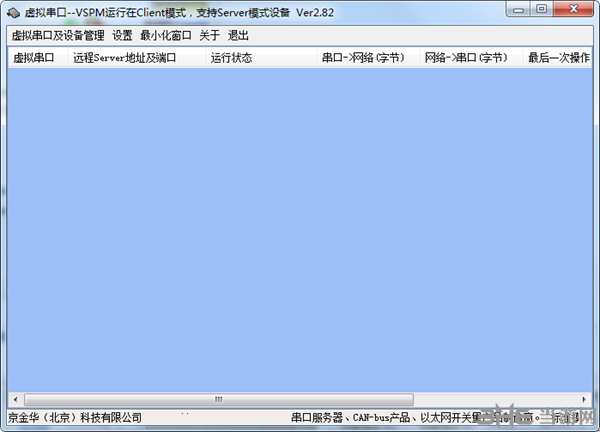Select the 最小化窗口 menu item
This screenshot has height=432, width=600.
click(x=166, y=36)
